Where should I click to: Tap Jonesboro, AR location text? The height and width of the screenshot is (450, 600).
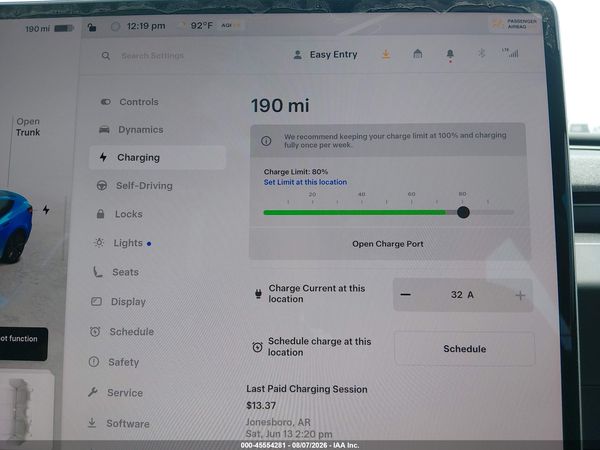pos(278,422)
